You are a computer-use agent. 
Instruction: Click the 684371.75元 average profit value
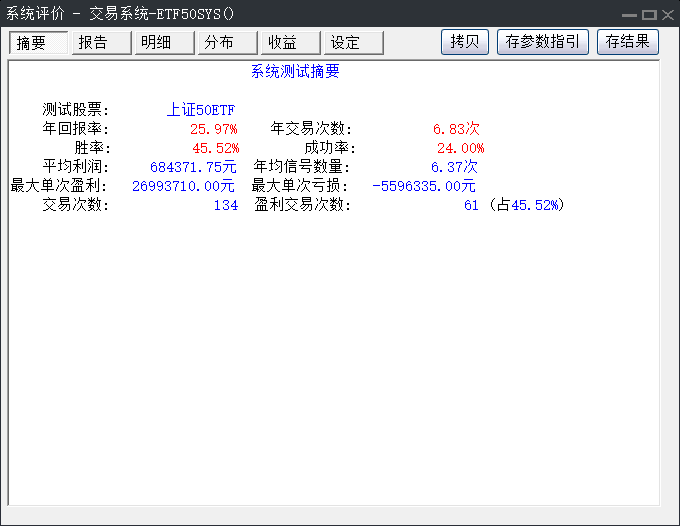tap(193, 167)
